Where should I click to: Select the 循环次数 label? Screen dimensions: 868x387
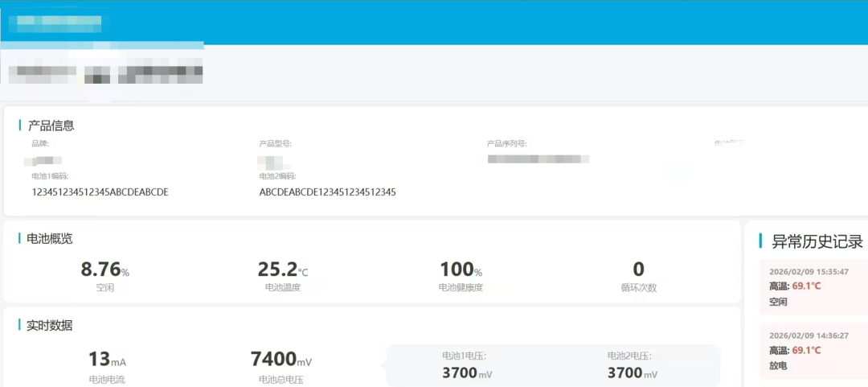pyautogui.click(x=639, y=288)
